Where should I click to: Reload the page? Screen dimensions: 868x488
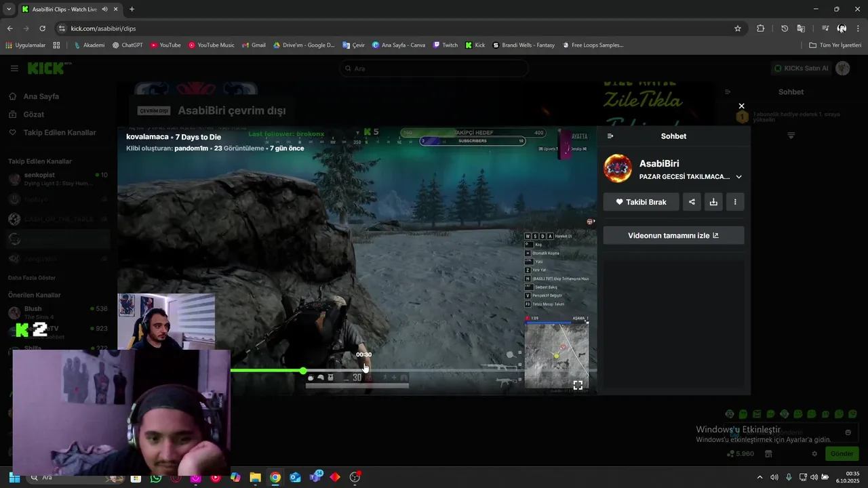(x=42, y=28)
